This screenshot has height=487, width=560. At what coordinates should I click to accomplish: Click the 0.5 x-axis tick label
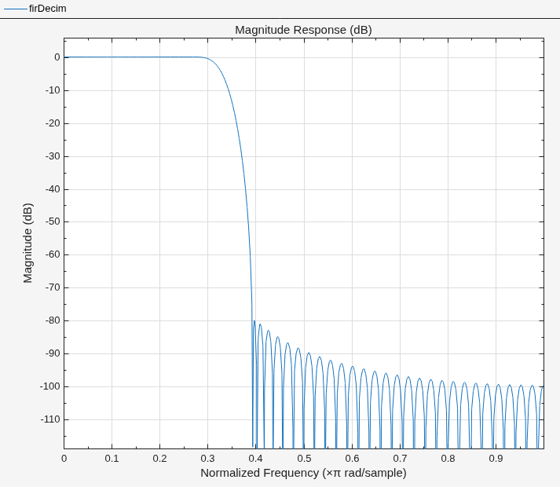(x=304, y=458)
